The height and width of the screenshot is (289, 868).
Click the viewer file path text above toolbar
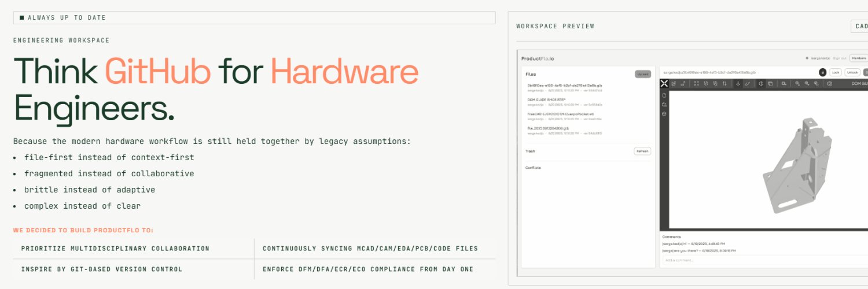709,72
